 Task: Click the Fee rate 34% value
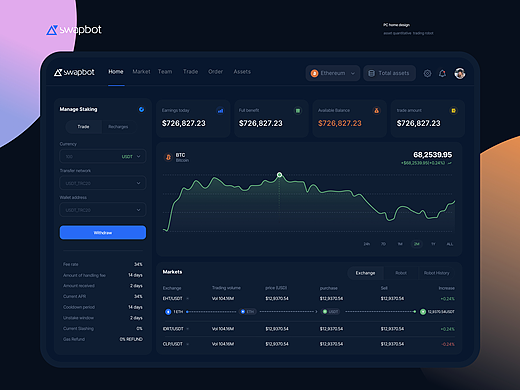coord(138,264)
